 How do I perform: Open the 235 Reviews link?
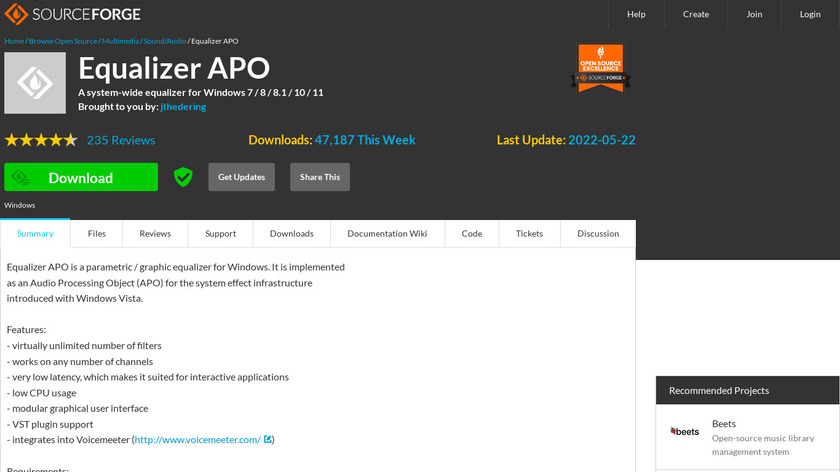point(121,140)
